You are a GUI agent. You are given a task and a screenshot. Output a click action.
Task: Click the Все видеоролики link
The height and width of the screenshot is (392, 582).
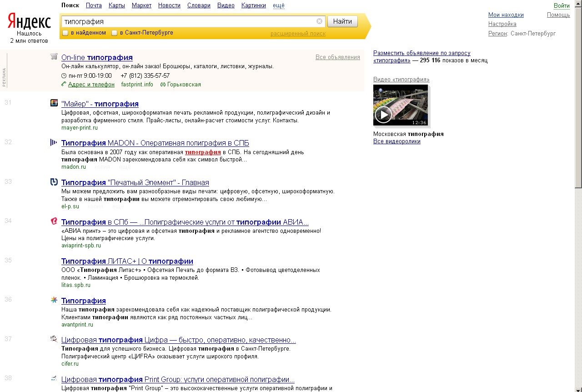pyautogui.click(x=397, y=141)
